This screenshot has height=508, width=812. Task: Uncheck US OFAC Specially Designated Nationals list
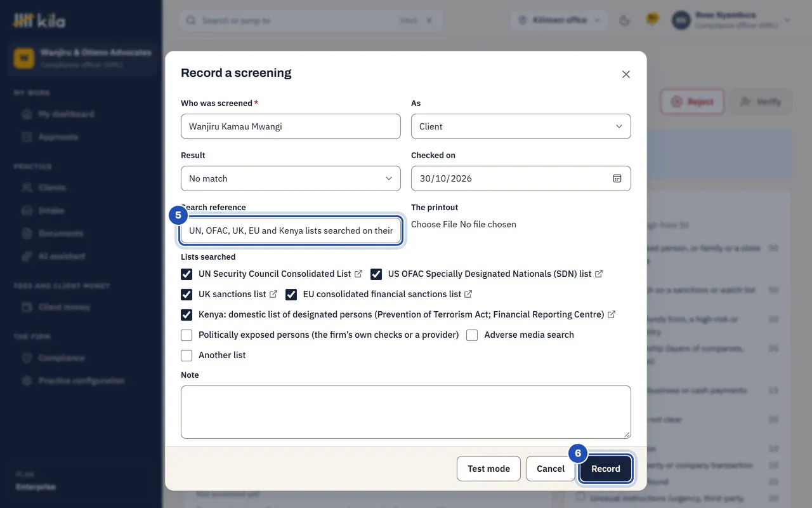pos(376,274)
